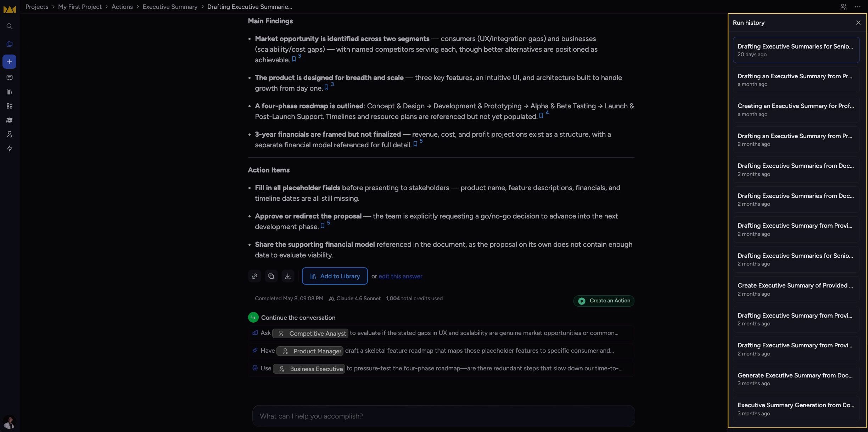Click the blue plus new-item button
This screenshot has width=868, height=432.
(x=10, y=62)
